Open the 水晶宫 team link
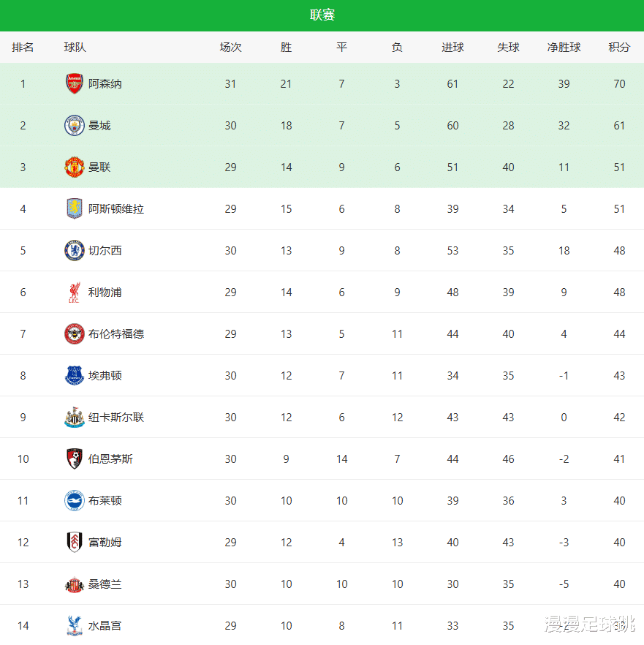The image size is (644, 645). [x=105, y=625]
